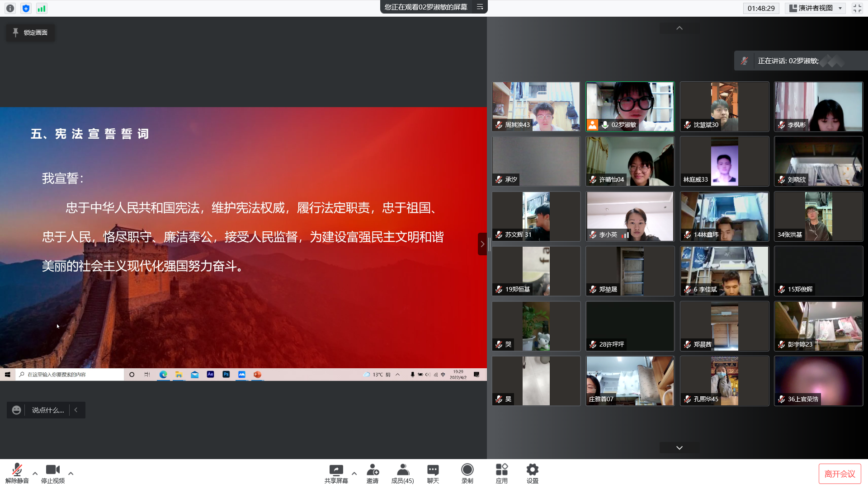Click the 离开会议 leave button

[840, 474]
